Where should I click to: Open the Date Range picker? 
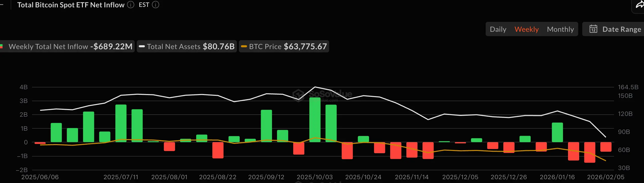(621, 29)
